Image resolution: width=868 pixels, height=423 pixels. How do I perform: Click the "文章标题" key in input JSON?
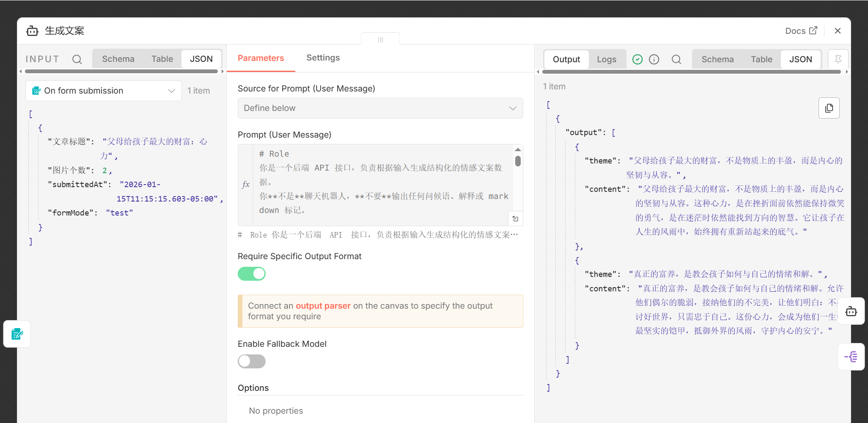(x=69, y=141)
